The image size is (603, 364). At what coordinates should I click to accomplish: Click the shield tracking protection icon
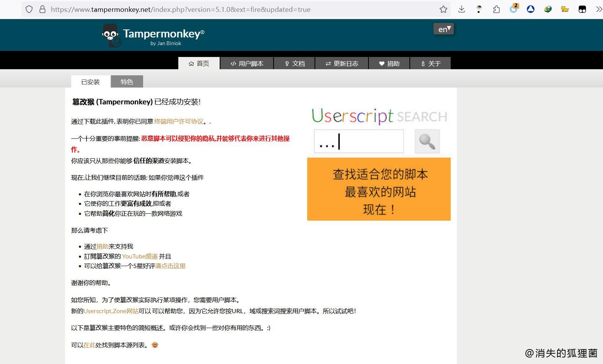[x=29, y=9]
